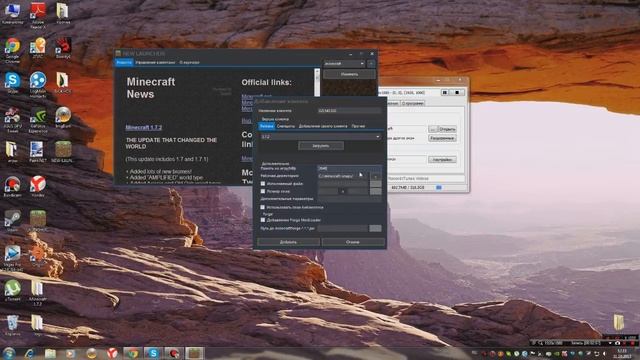
Task: Open Origin desktop shortcut
Action: coord(38,256)
